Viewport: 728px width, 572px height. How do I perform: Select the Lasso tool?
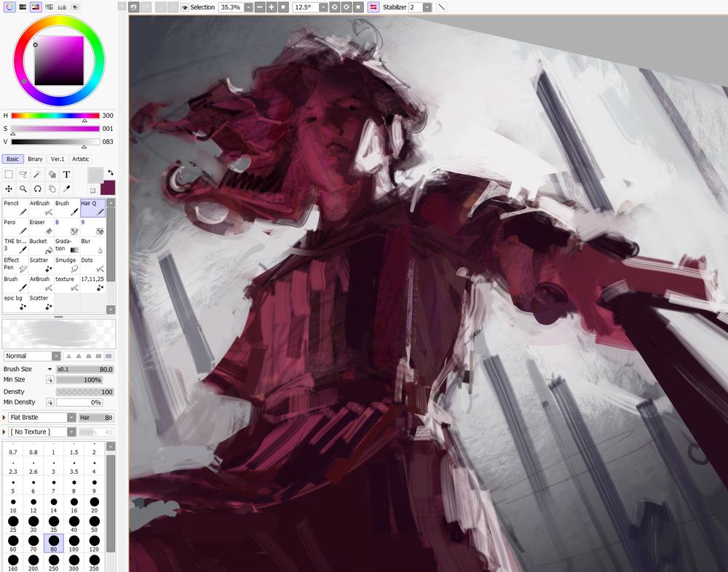click(x=23, y=175)
